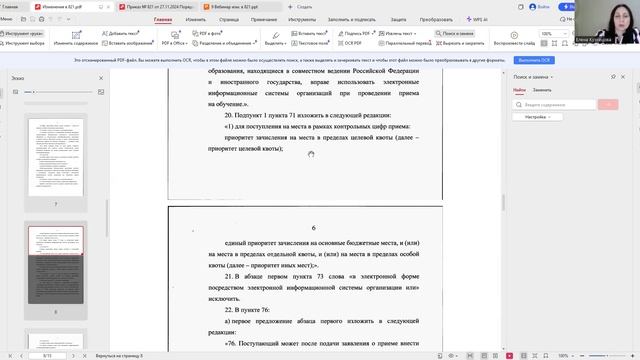The height and width of the screenshot is (360, 640).
Task: Click the zoom out minus button in the status bar
Action: point(582,356)
